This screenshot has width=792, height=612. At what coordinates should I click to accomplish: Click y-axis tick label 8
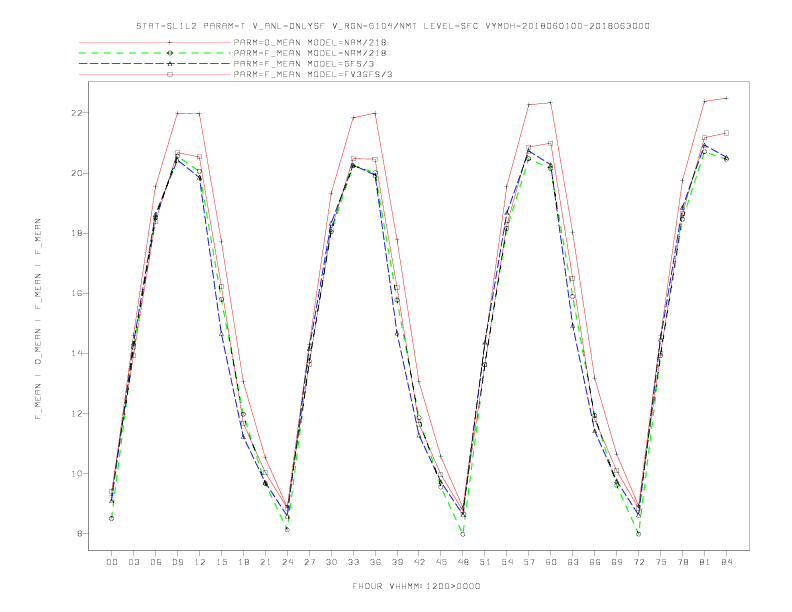[x=80, y=534]
